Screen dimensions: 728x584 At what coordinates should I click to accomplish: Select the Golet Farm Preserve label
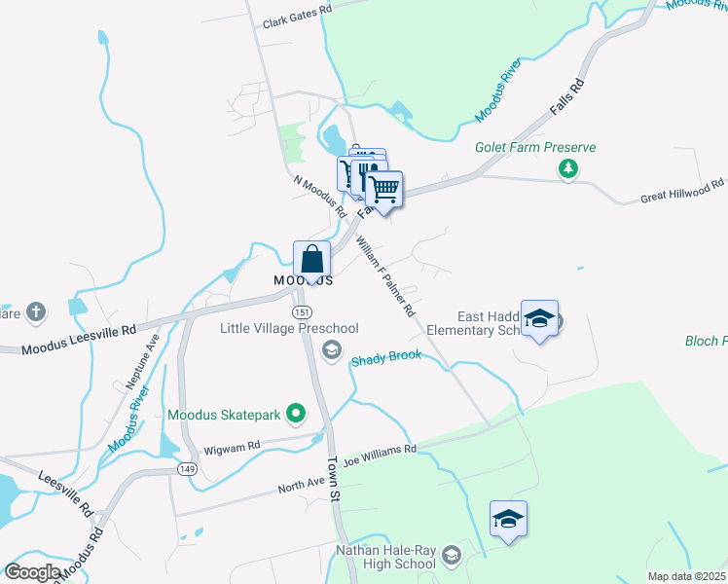point(535,147)
